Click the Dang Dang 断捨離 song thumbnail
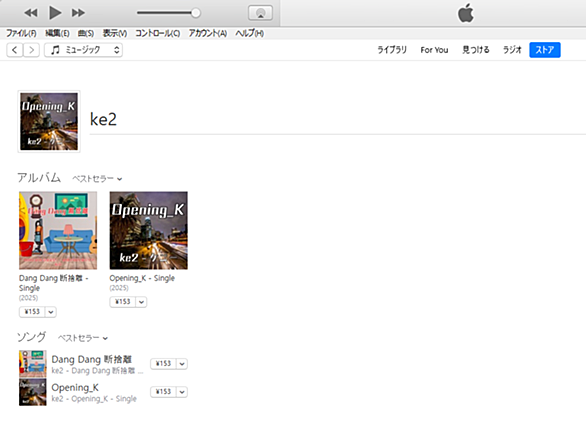Image resolution: width=586 pixels, height=439 pixels. [33, 364]
